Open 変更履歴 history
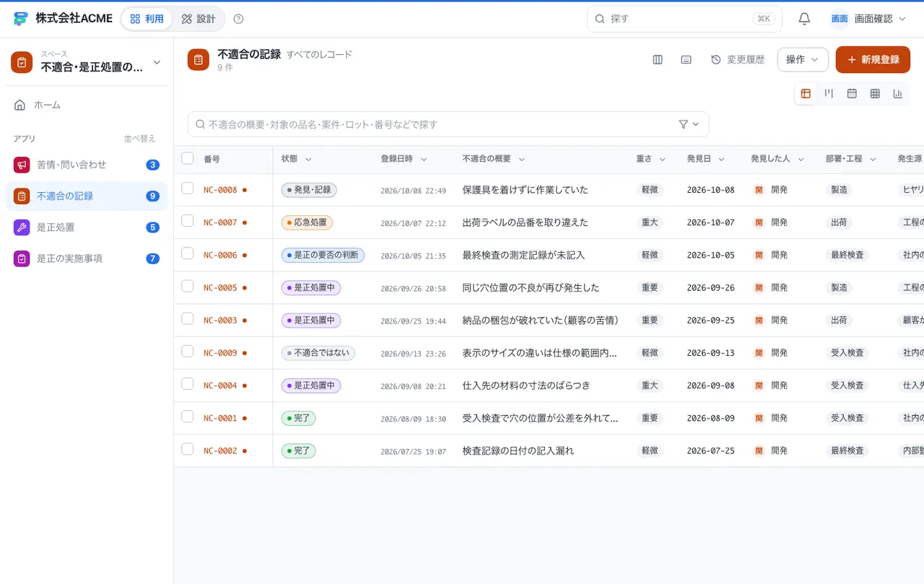The height and width of the screenshot is (584, 924). (x=738, y=60)
